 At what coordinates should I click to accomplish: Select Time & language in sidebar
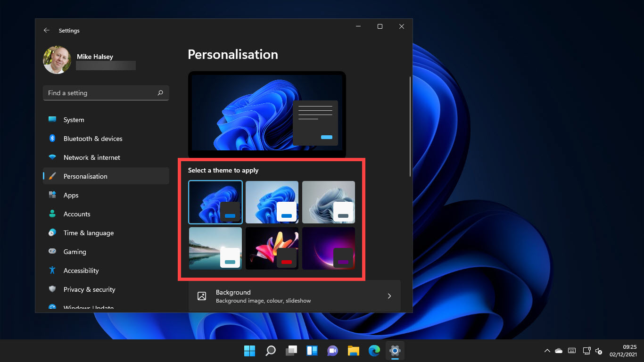click(88, 233)
